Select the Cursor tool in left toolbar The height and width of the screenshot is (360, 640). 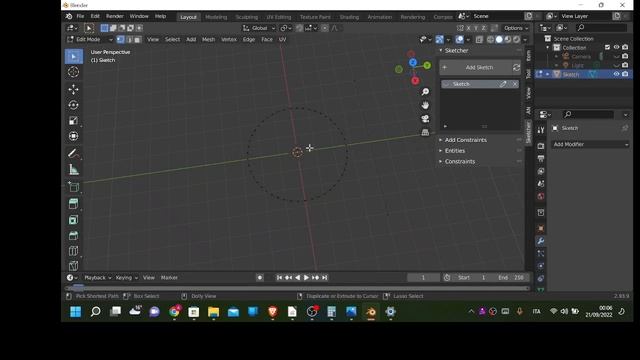coord(73,72)
